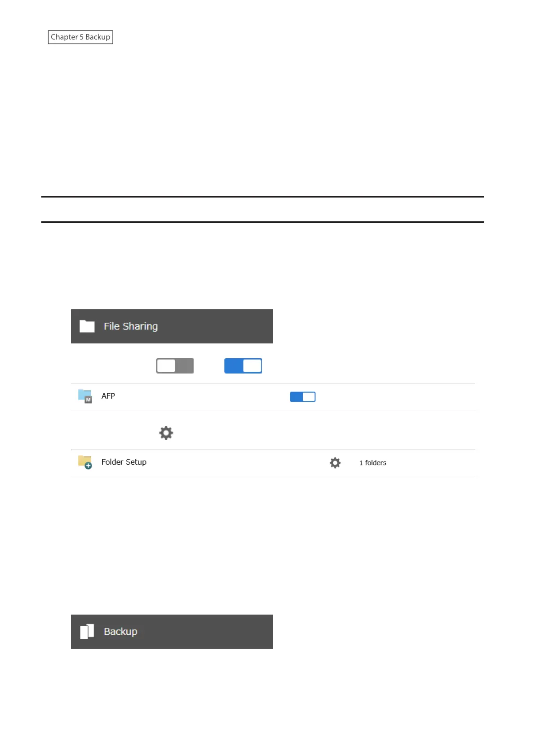Viewport: 535px width, 756px height.
Task: Toggle the AFP switch off
Action: tap(303, 397)
